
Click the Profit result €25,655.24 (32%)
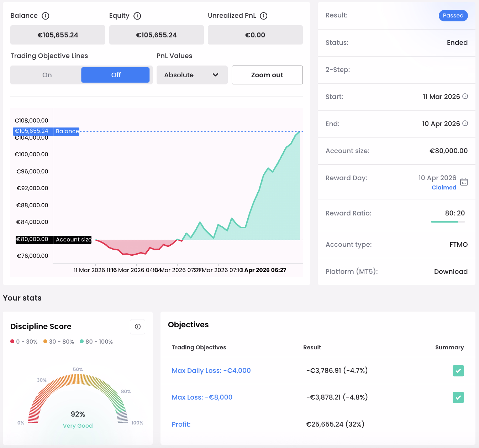[335, 424]
